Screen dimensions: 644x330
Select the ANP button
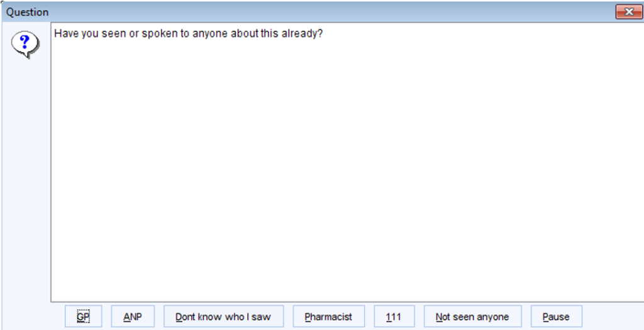133,316
